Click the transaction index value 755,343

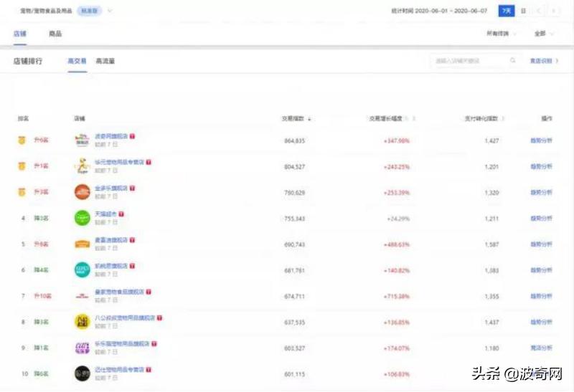[x=295, y=219]
